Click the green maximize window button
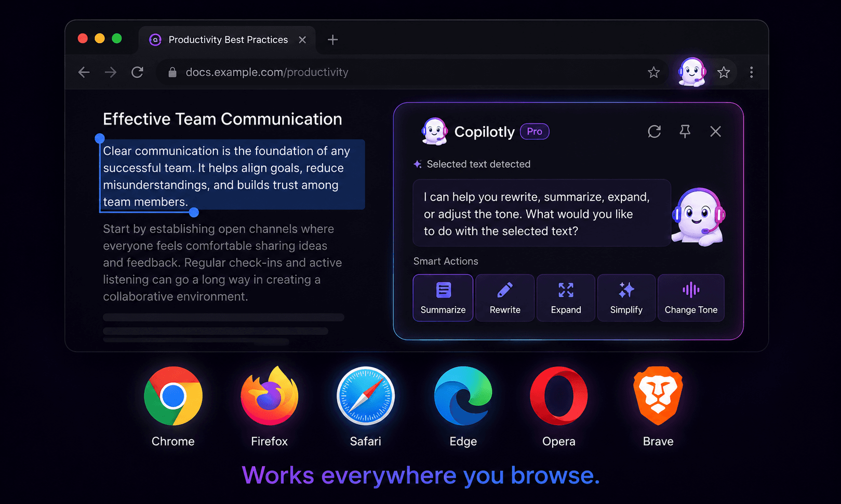Viewport: 841px width, 504px height. click(117, 38)
